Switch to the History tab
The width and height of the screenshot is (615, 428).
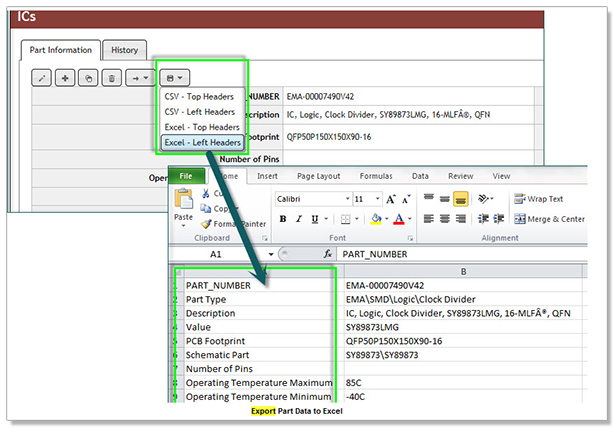125,50
